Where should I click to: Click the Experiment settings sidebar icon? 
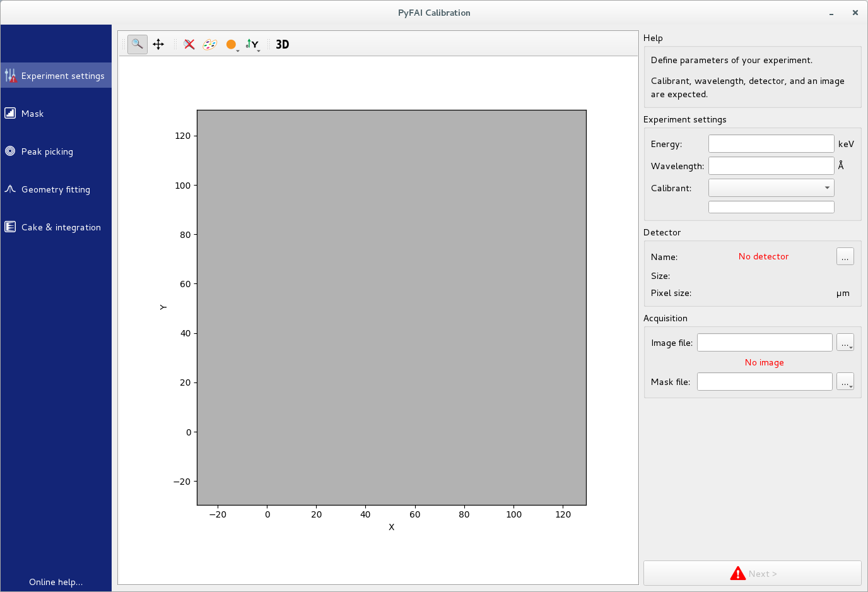coord(10,76)
